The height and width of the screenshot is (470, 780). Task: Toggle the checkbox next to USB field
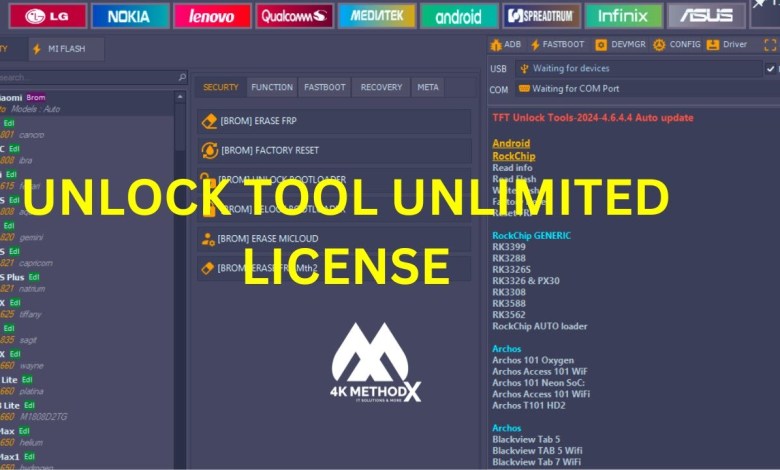[x=771, y=69]
